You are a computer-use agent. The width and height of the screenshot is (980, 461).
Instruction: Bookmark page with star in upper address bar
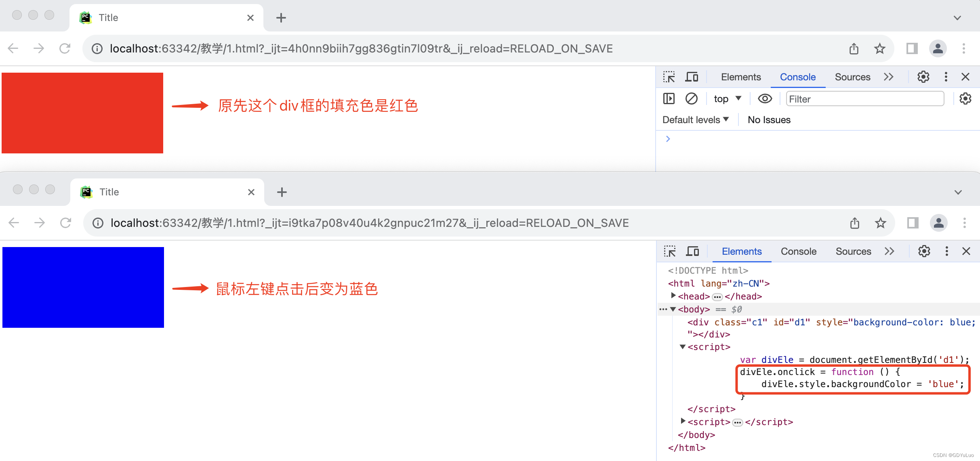point(879,49)
